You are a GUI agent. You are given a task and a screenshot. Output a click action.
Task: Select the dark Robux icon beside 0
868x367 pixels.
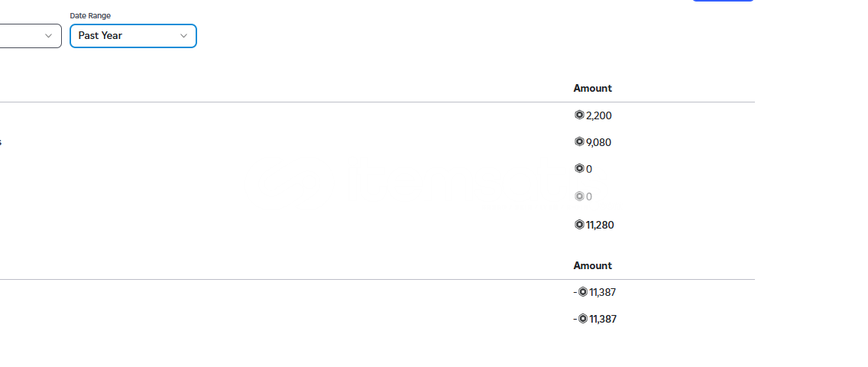[579, 168]
